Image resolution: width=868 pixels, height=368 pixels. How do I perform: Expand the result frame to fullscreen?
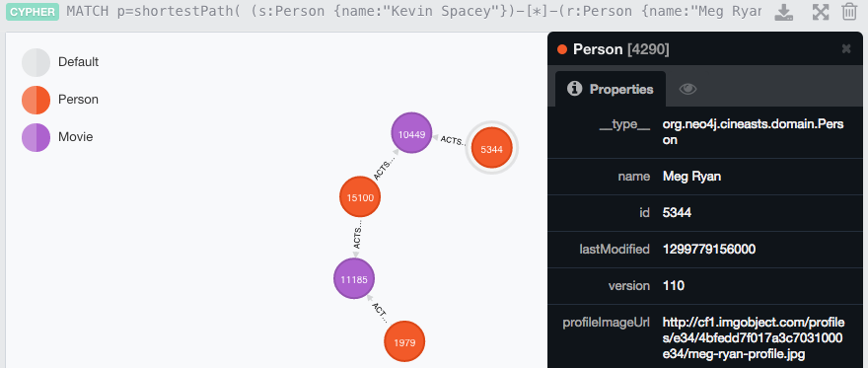tap(821, 12)
